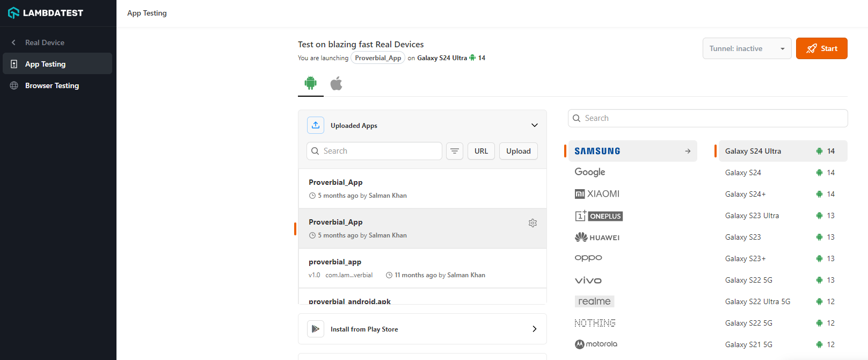The height and width of the screenshot is (360, 868).
Task: Focus the device search field
Action: point(709,118)
